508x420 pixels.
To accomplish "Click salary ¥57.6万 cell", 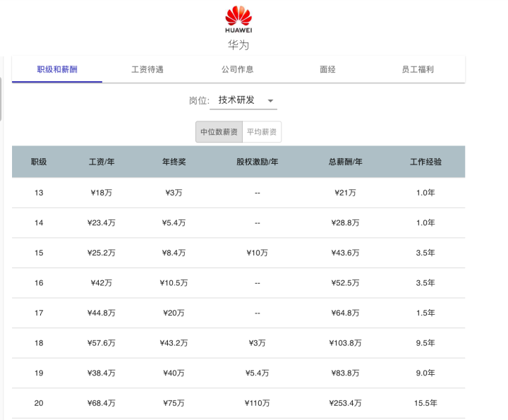I will [102, 343].
